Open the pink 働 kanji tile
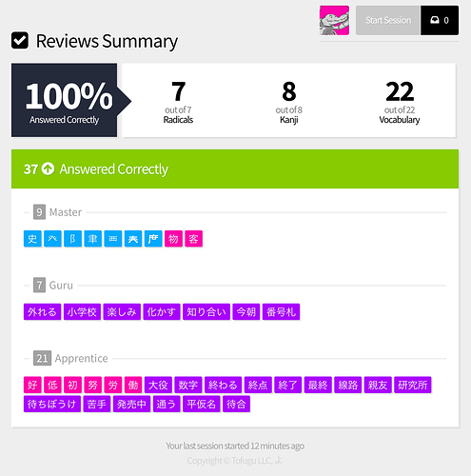 click(133, 385)
